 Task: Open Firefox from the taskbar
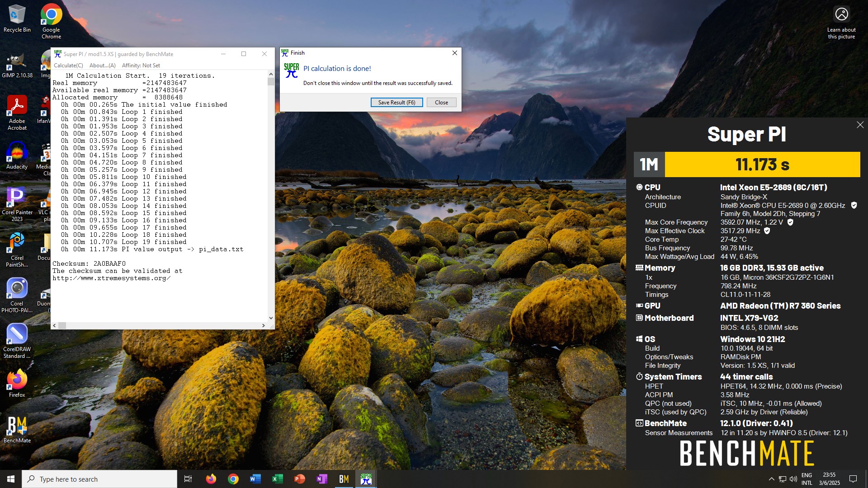point(211,479)
